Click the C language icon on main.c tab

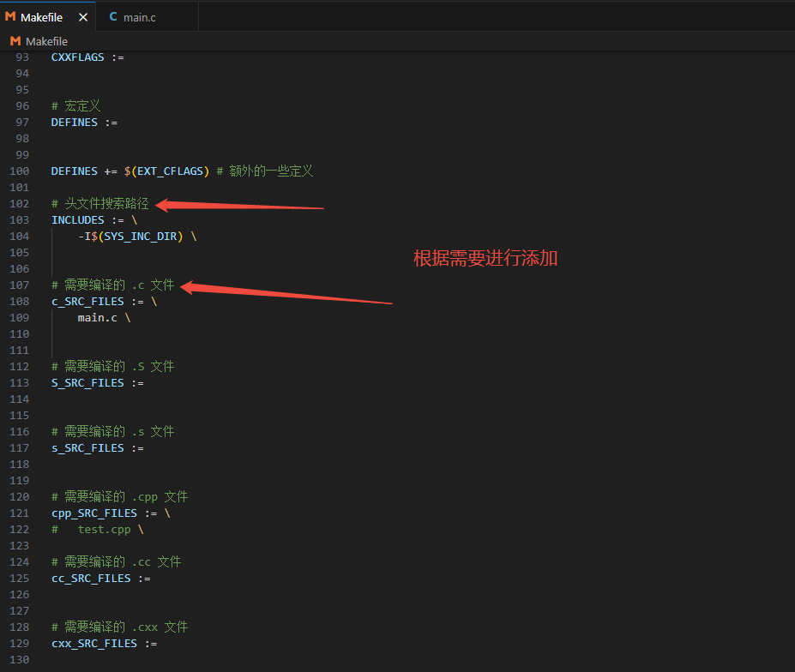pos(113,17)
